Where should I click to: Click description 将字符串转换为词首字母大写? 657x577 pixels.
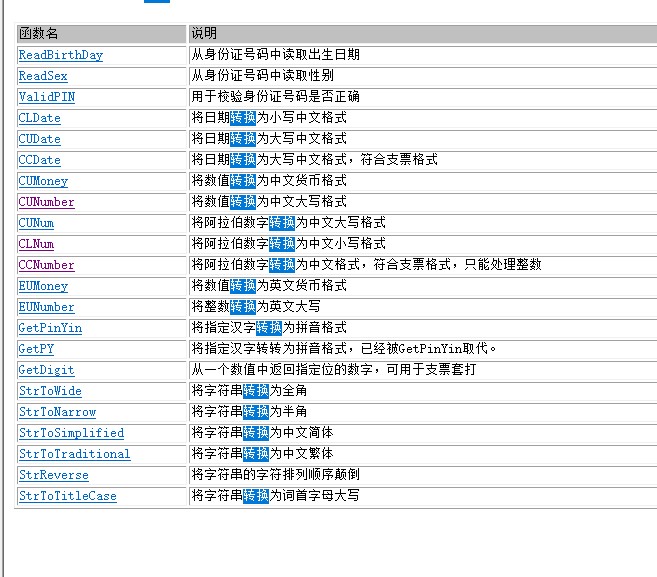click(276, 495)
